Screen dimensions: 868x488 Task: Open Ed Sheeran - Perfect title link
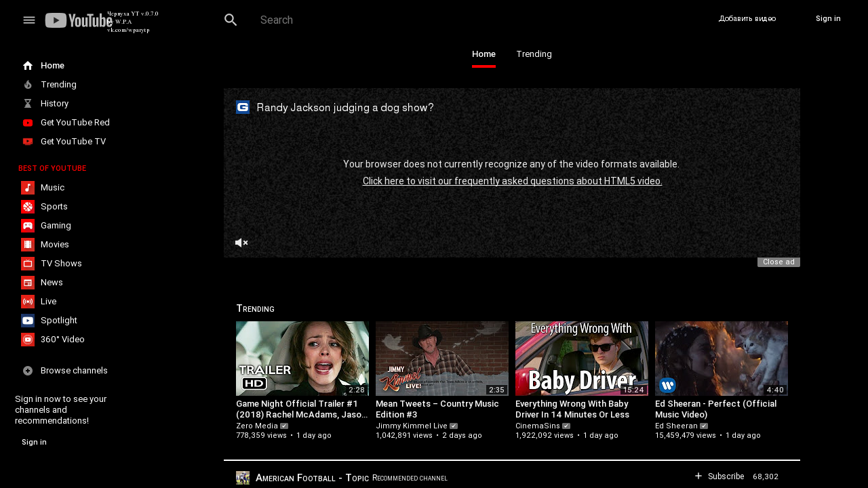pyautogui.click(x=716, y=409)
